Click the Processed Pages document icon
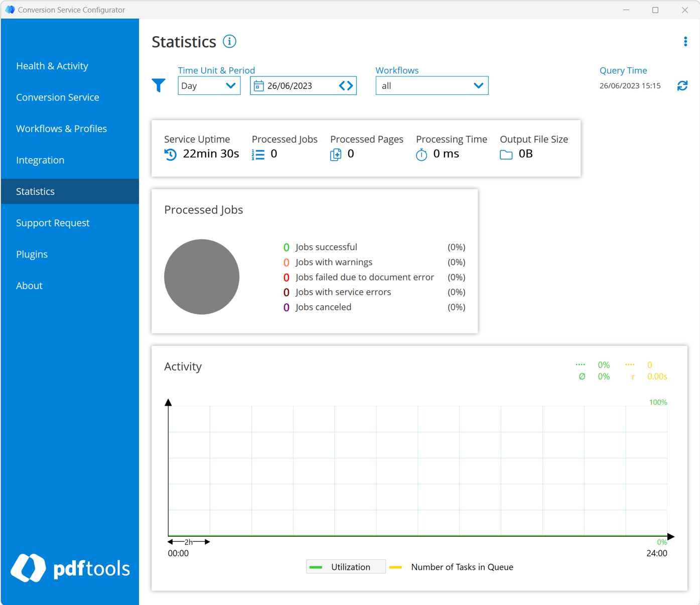Viewport: 700px width, 605px height. pos(336,154)
